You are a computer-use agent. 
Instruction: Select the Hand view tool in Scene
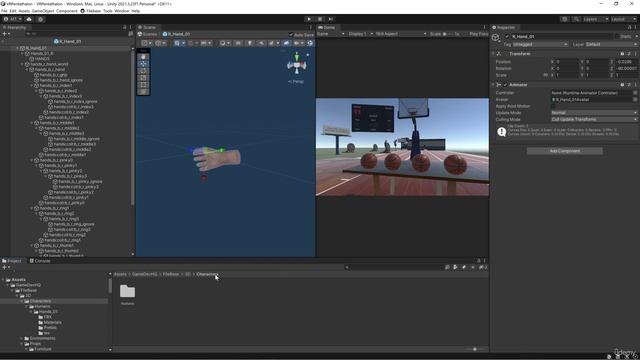[143, 57]
